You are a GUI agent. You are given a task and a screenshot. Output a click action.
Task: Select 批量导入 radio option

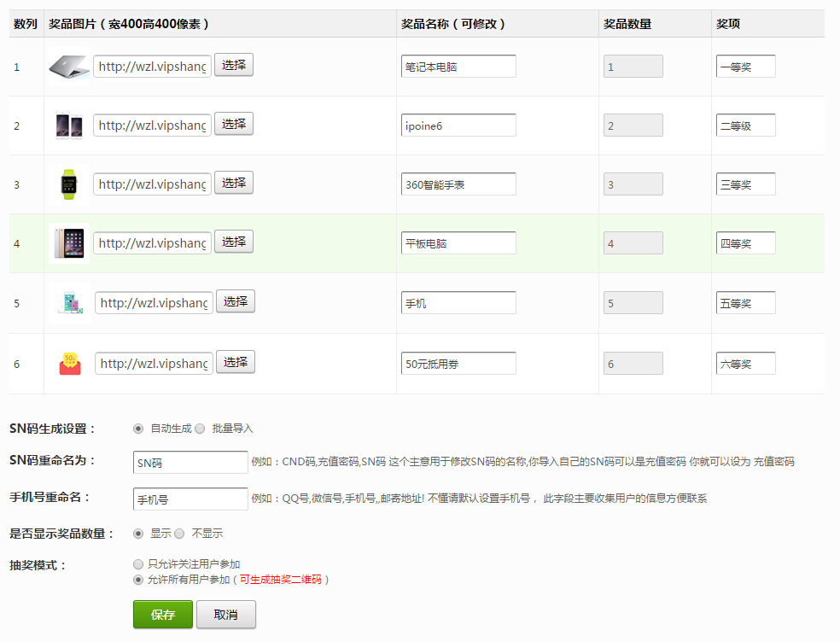click(200, 429)
